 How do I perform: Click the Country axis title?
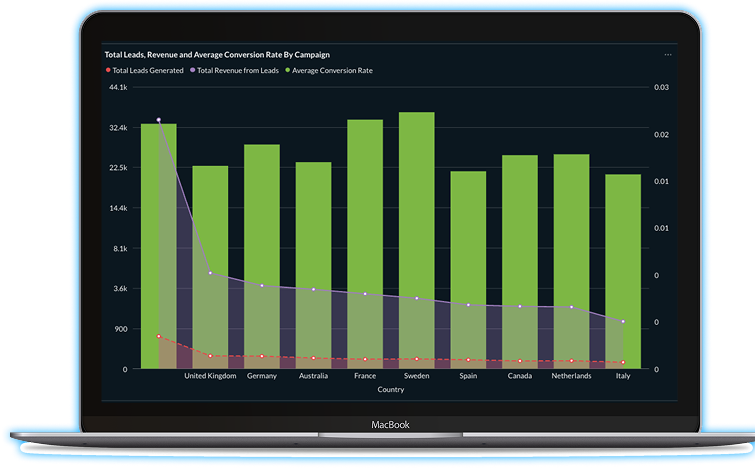(x=390, y=390)
